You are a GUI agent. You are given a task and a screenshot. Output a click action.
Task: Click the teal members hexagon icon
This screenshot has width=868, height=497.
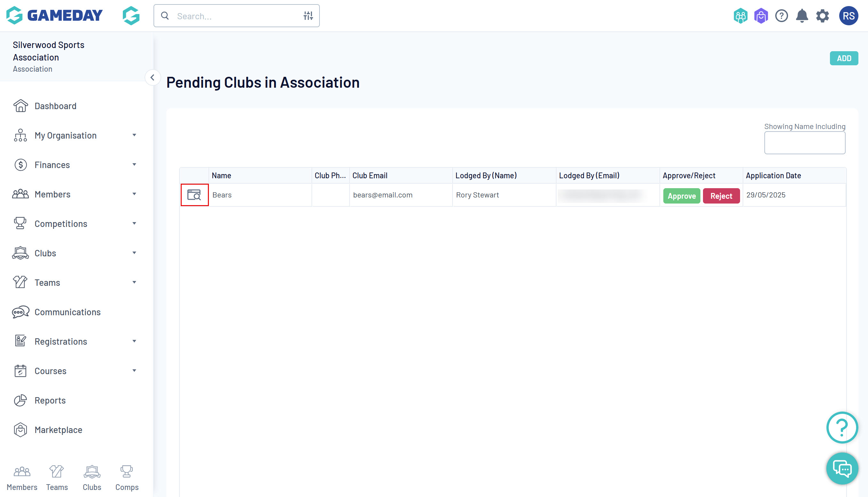[x=740, y=16]
